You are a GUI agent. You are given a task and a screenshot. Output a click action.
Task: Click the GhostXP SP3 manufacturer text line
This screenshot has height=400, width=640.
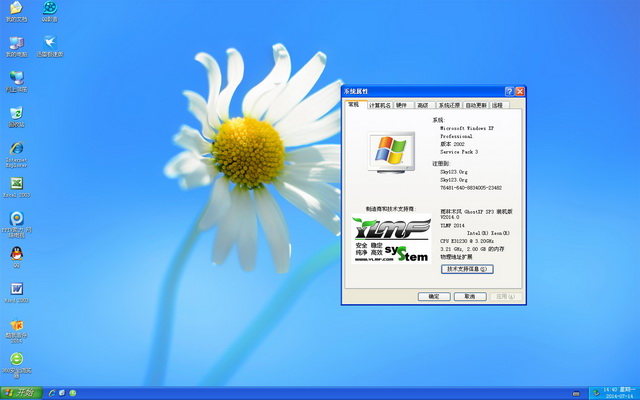point(476,212)
